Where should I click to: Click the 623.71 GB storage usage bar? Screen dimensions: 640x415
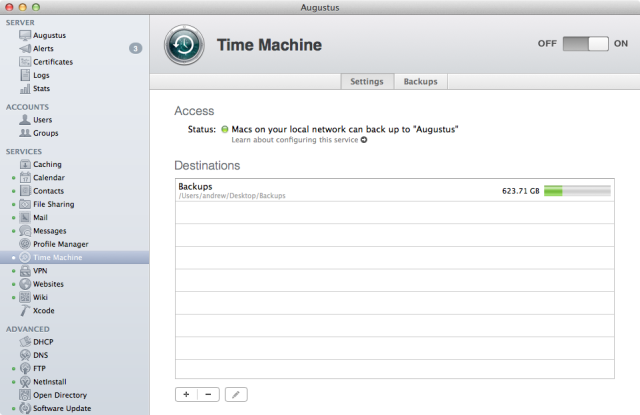(577, 191)
